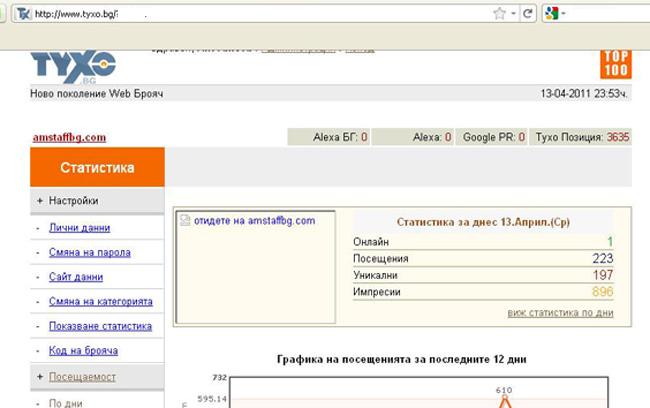Open Смяна на парола link
Image resolution: width=650 pixels, height=408 pixels.
(x=90, y=252)
